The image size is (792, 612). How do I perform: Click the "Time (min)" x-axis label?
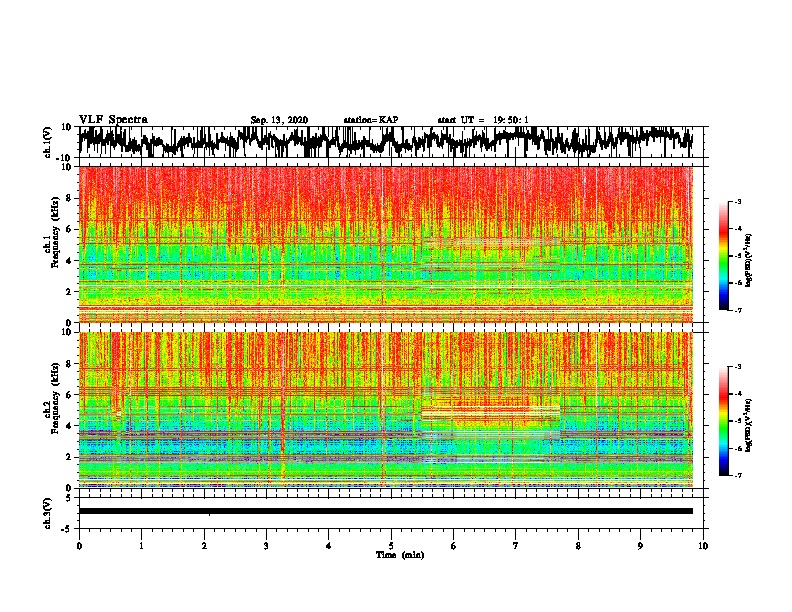coord(400,555)
